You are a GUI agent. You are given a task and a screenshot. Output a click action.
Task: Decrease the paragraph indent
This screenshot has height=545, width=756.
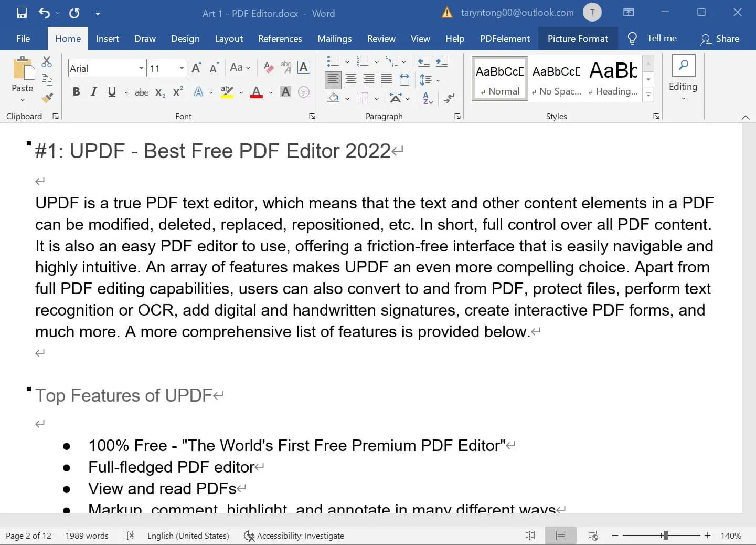point(424,61)
